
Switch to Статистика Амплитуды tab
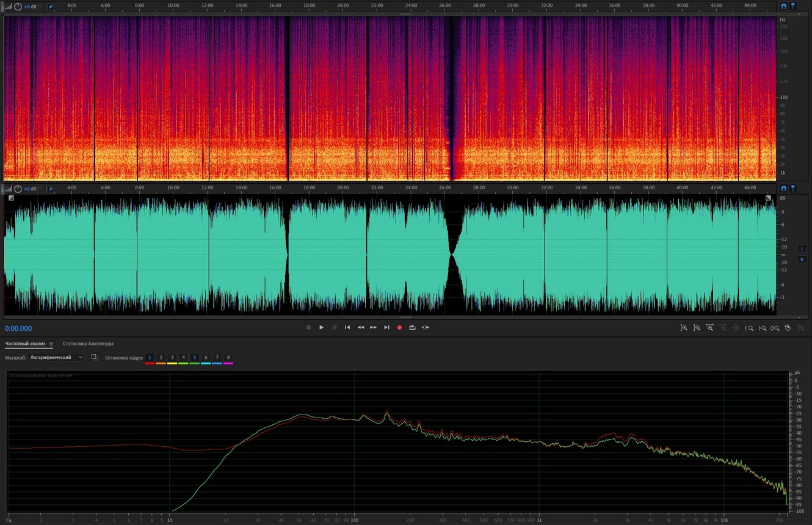[x=88, y=344]
